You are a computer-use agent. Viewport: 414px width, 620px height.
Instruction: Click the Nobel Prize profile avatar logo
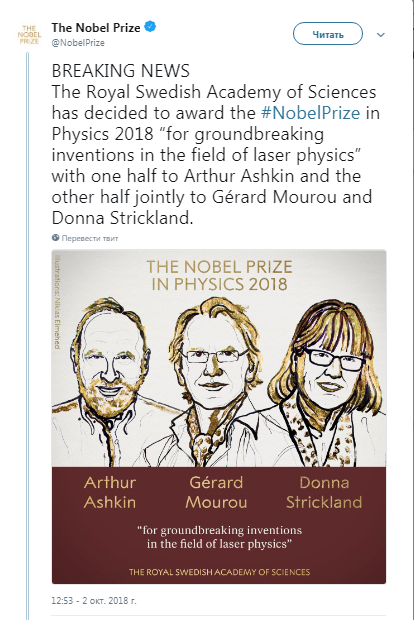(29, 35)
